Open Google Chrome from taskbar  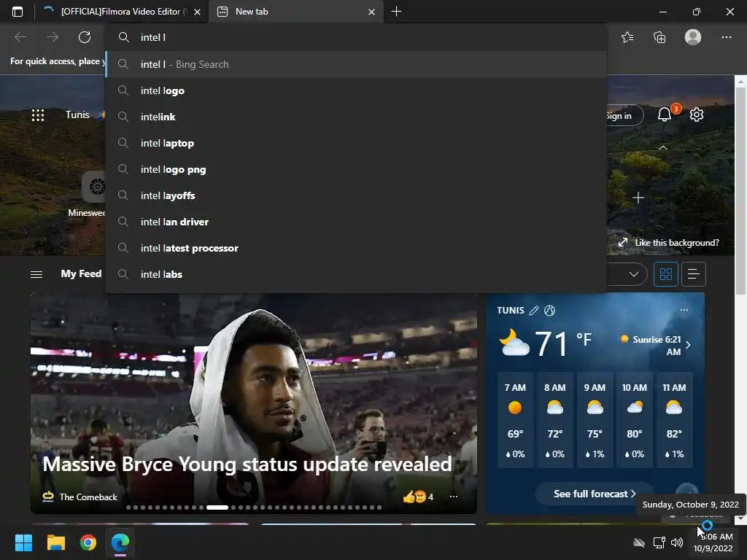point(88,542)
